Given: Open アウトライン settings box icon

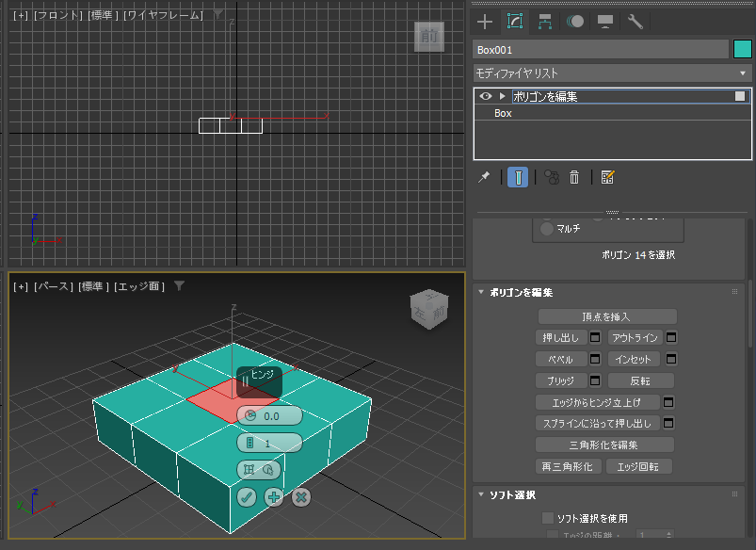Looking at the screenshot, I should tap(671, 338).
